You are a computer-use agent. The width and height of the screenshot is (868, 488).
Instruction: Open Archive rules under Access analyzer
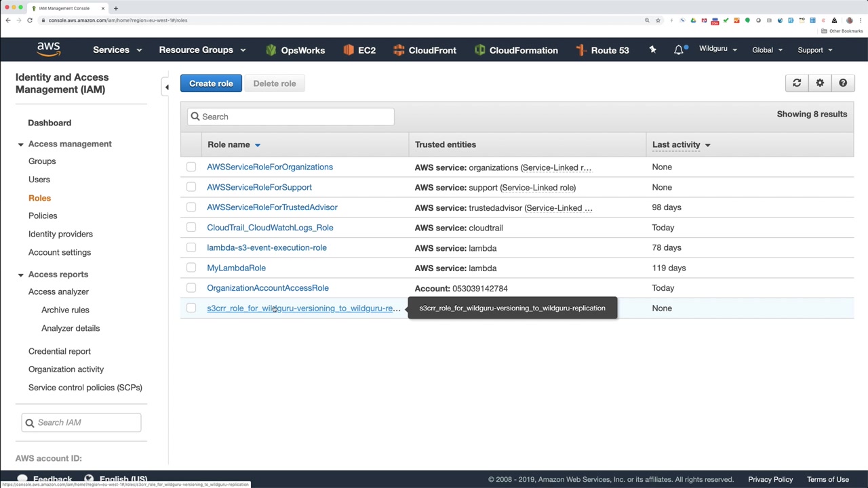(x=65, y=310)
